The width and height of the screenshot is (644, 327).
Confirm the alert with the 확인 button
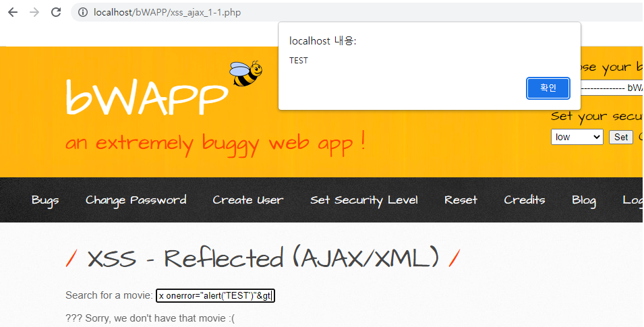(548, 88)
